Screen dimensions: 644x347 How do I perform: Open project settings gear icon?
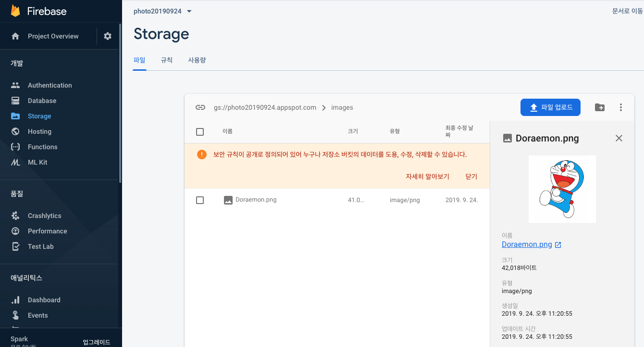coord(108,36)
